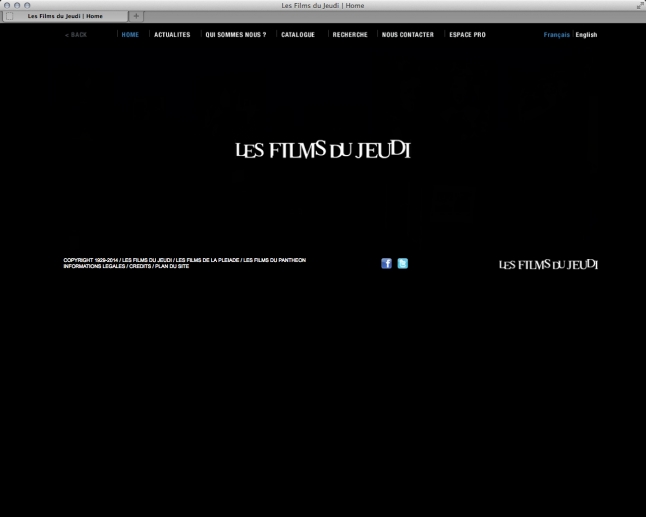
Task: Open Informations Legales footer link
Action: tap(94, 267)
